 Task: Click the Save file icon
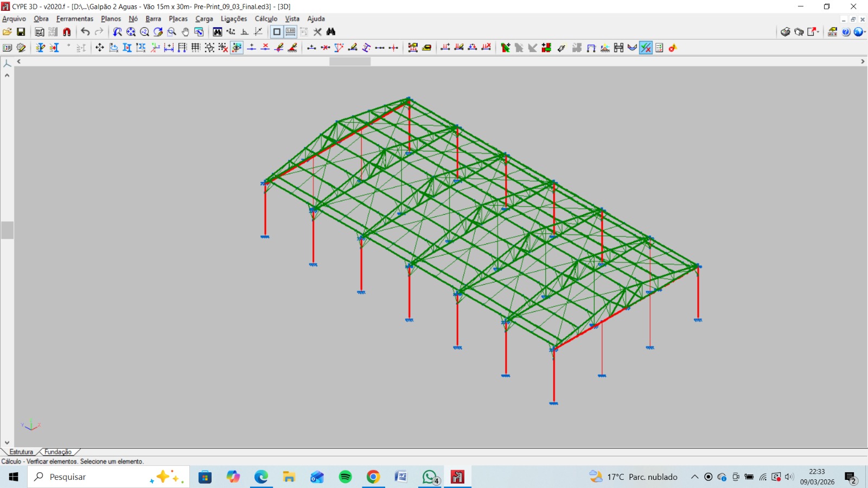21,32
